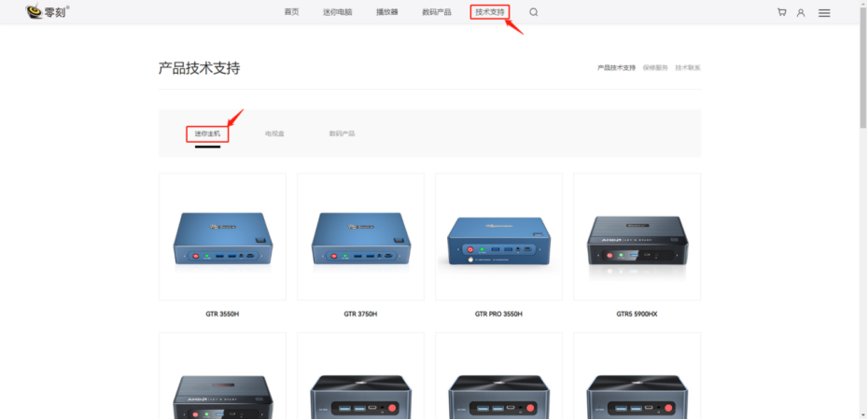Click the GTR PRO 3550H product name
868x420 pixels.
pos(498,315)
